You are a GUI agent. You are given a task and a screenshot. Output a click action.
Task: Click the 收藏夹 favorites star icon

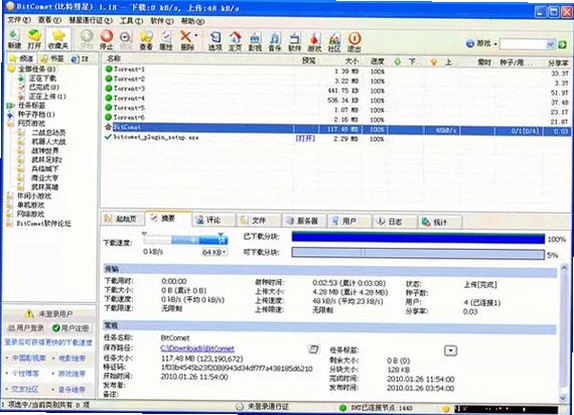[x=58, y=39]
